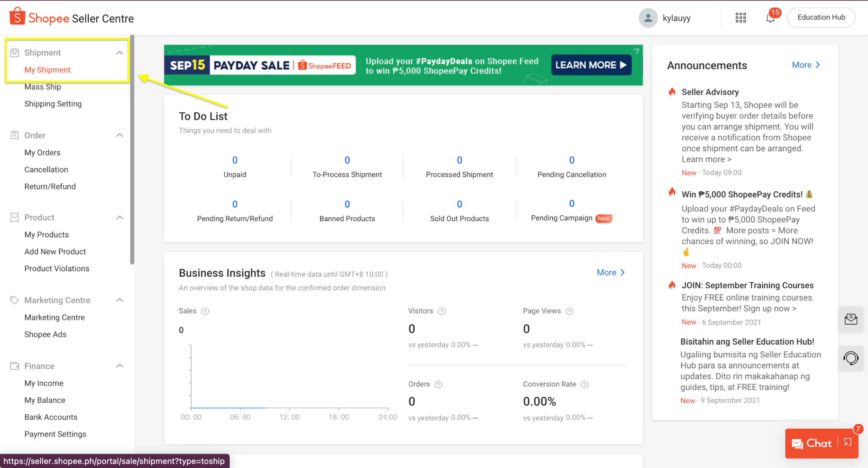
Task: Expand the chat window popout icon
Action: [x=848, y=443]
